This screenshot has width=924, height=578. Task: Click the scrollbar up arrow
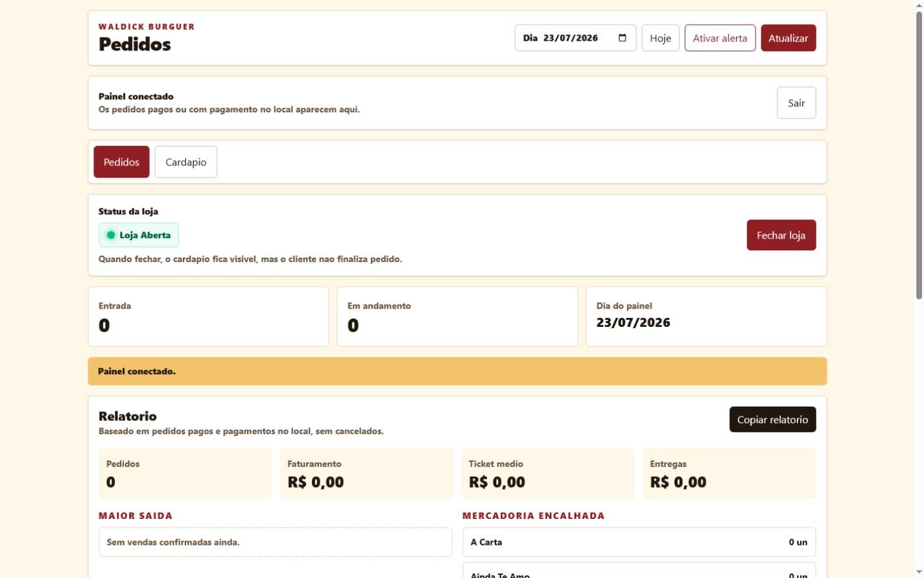pos(919,5)
